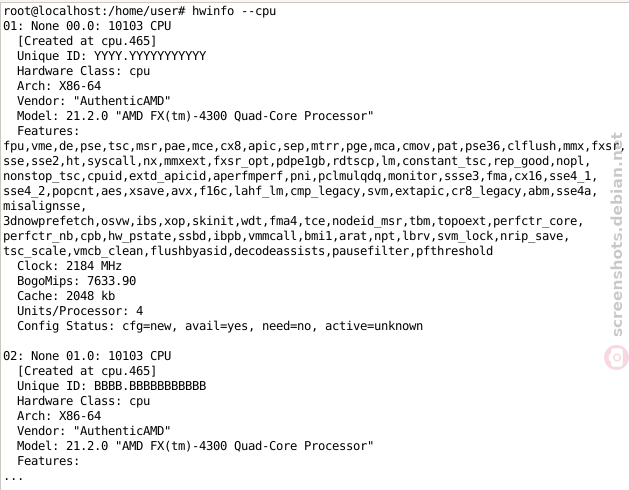The image size is (629, 490).
Task: Click the 01: None 00.0 CPU header
Action: [87, 26]
